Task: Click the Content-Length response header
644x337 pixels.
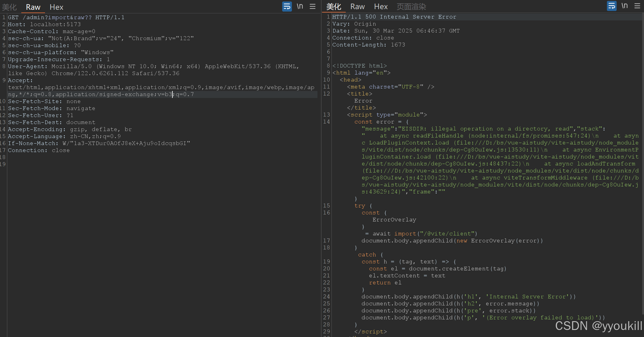Action: [x=369, y=45]
